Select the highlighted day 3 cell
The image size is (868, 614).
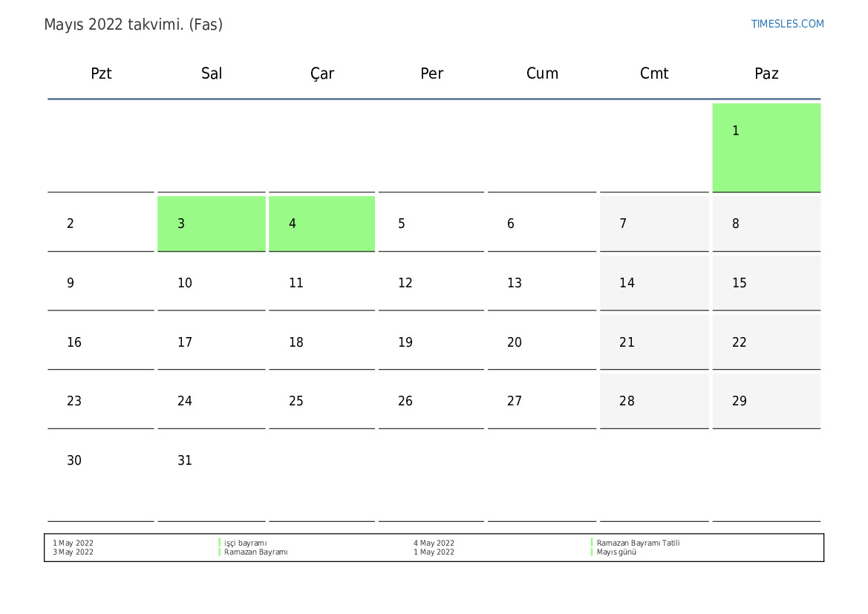point(212,223)
